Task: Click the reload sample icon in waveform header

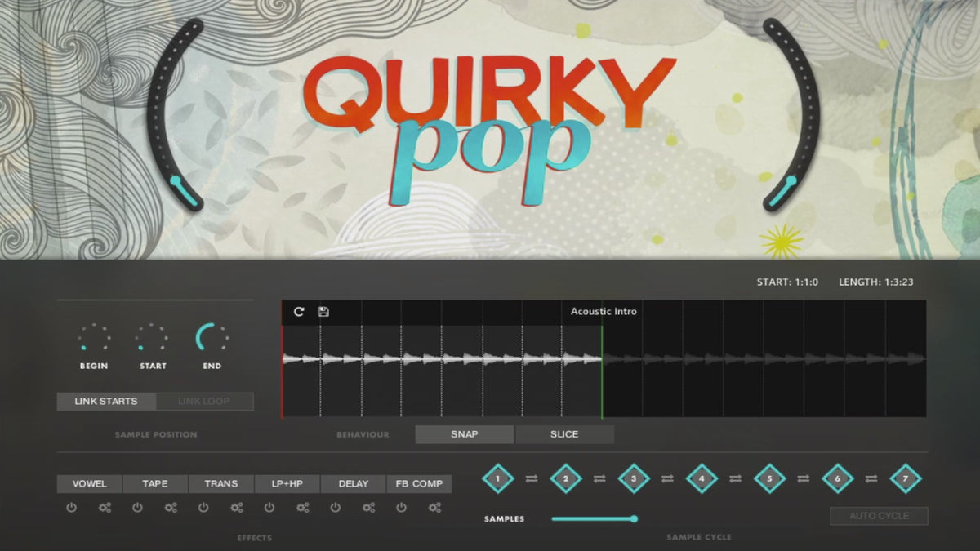Action: pyautogui.click(x=299, y=312)
